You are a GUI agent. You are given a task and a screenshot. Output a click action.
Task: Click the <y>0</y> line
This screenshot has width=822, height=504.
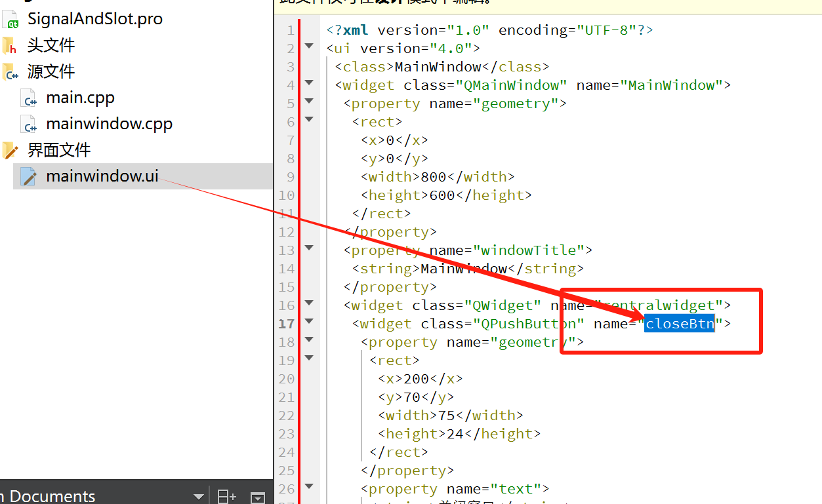click(394, 158)
